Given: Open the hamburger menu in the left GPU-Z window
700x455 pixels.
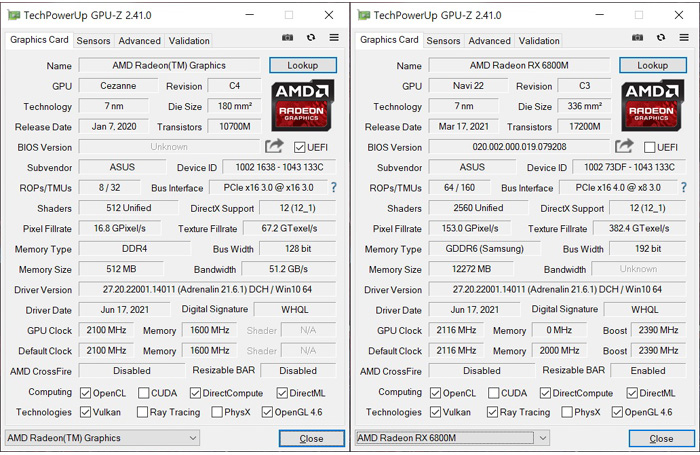Looking at the screenshot, I should tap(334, 38).
